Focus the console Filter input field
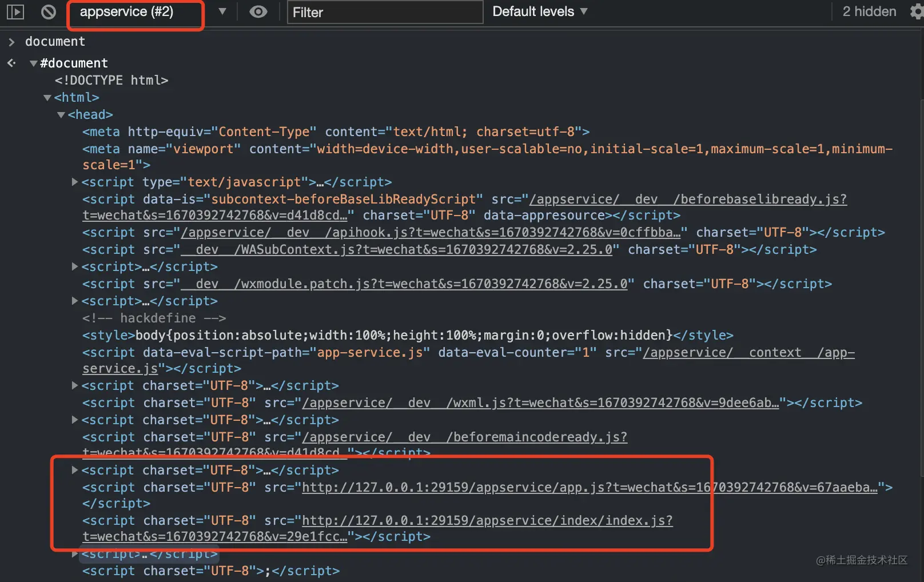Viewport: 924px width, 582px height. [x=385, y=12]
